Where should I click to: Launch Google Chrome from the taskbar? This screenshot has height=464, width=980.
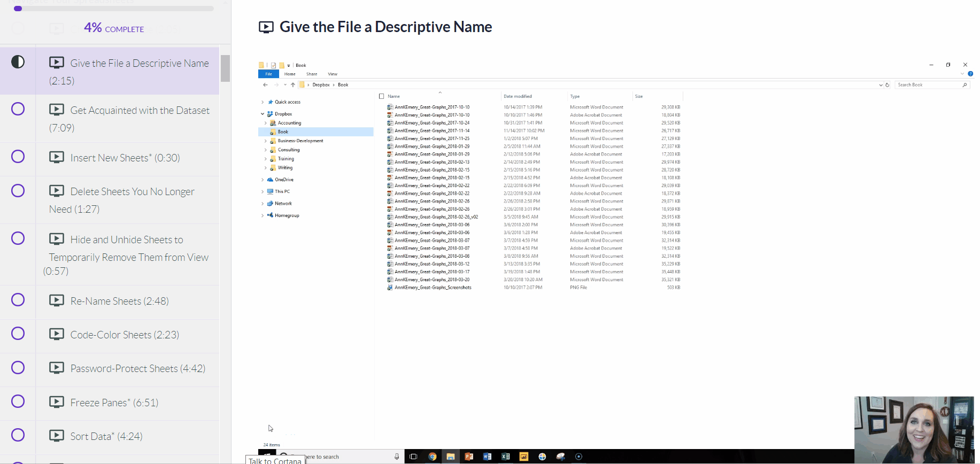pos(433,457)
